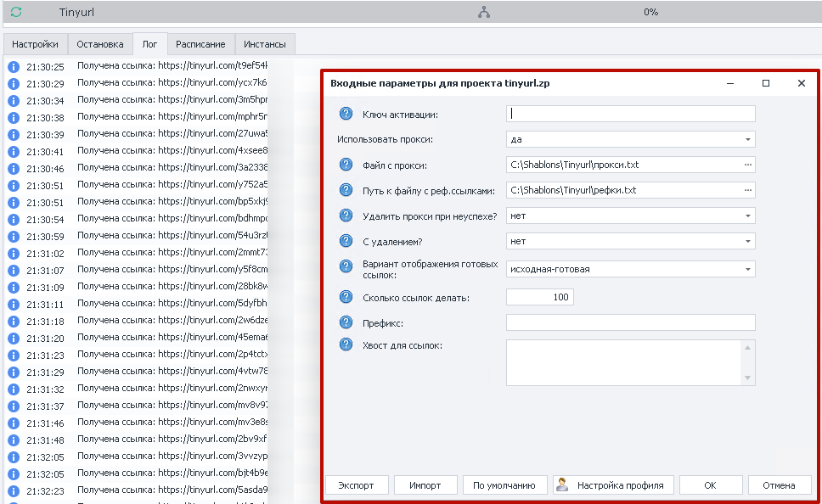Open help icon for Вариант отображения готовых ссылок

point(346,266)
